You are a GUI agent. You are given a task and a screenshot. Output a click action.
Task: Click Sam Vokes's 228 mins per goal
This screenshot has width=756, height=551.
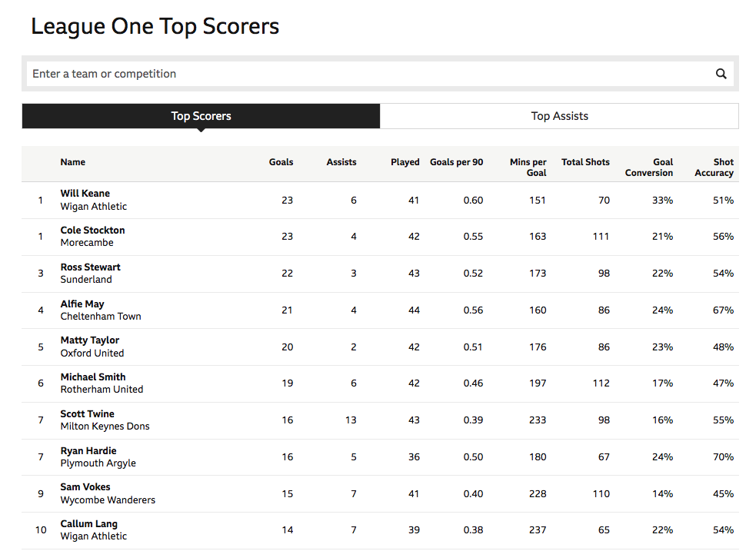click(538, 494)
